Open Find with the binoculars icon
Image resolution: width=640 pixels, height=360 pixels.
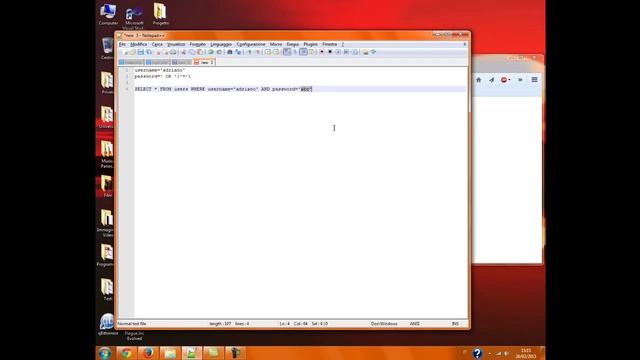[230, 52]
